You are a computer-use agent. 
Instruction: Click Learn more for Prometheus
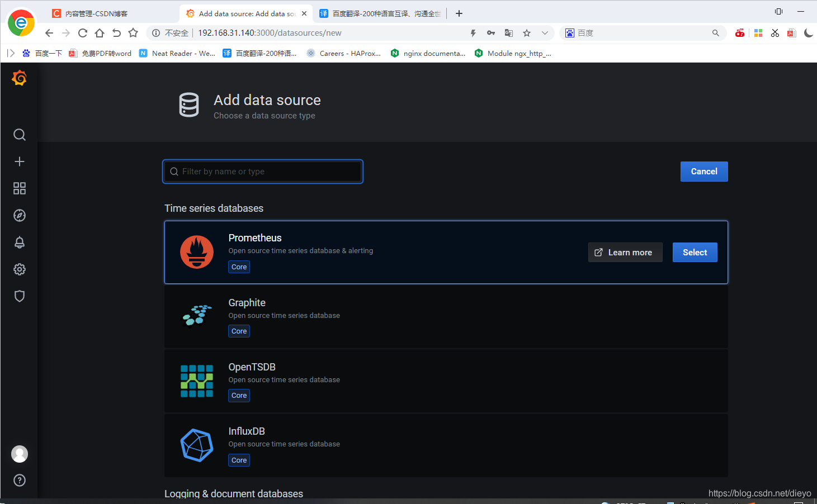tap(625, 253)
